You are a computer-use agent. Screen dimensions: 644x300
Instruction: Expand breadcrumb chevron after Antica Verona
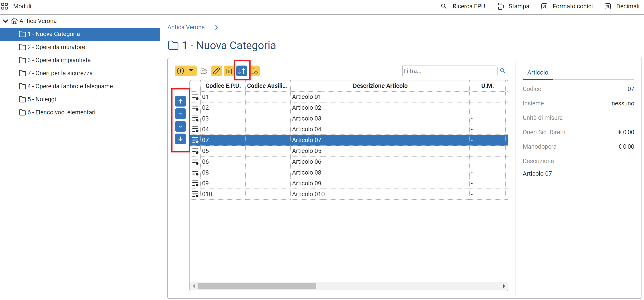[x=216, y=27]
